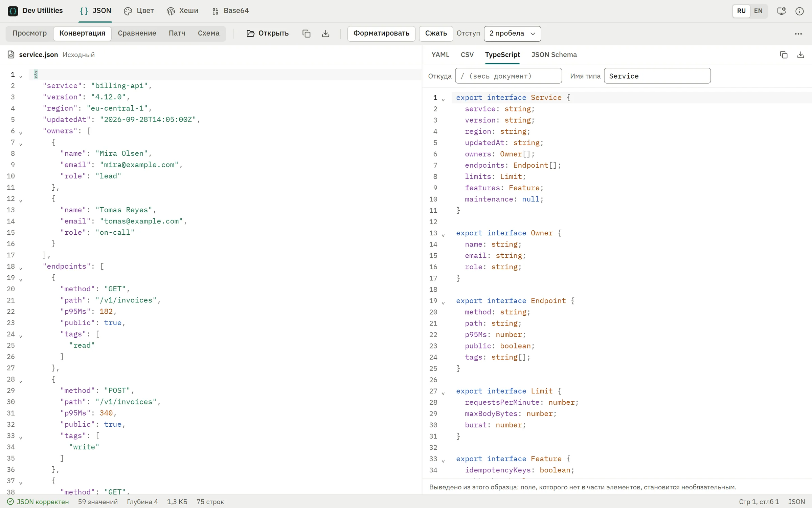Click the monitor settings icon in the header
This screenshot has height=508, width=812.
781,11
